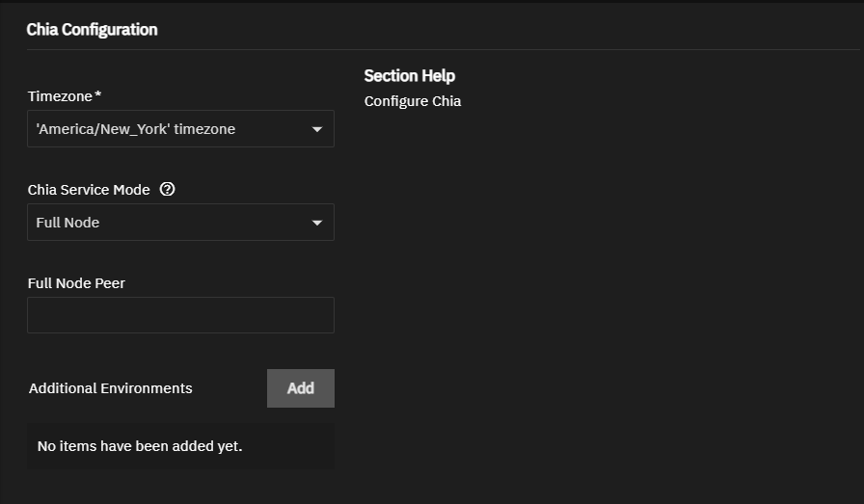
Task: Open the Timezone dropdown arrow
Action: [x=317, y=129]
